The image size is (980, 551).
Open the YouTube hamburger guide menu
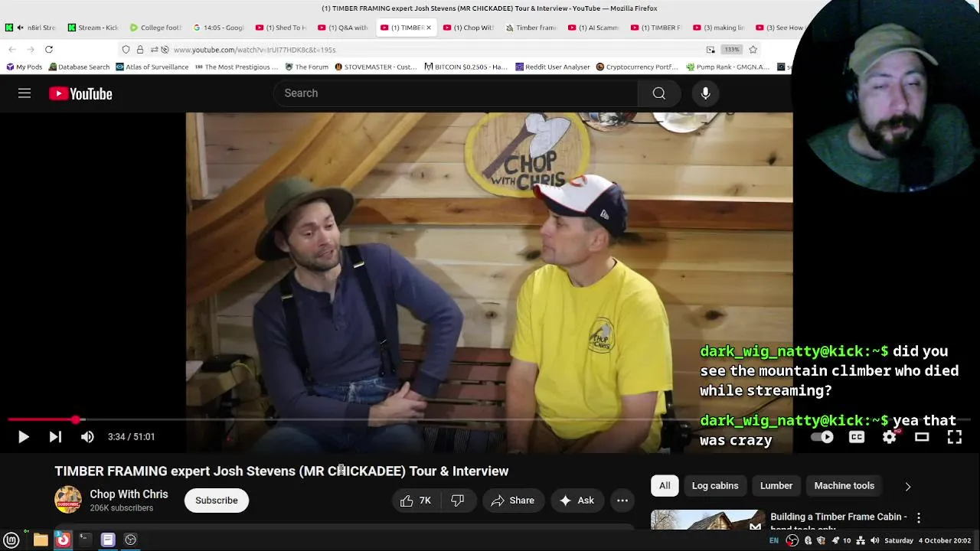pos(24,93)
